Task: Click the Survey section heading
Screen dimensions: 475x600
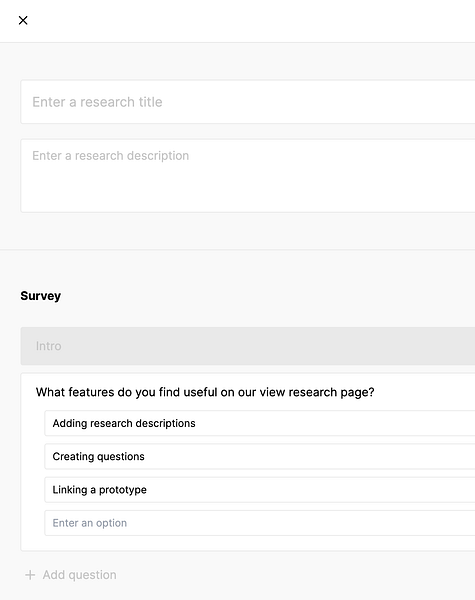Action: (41, 296)
